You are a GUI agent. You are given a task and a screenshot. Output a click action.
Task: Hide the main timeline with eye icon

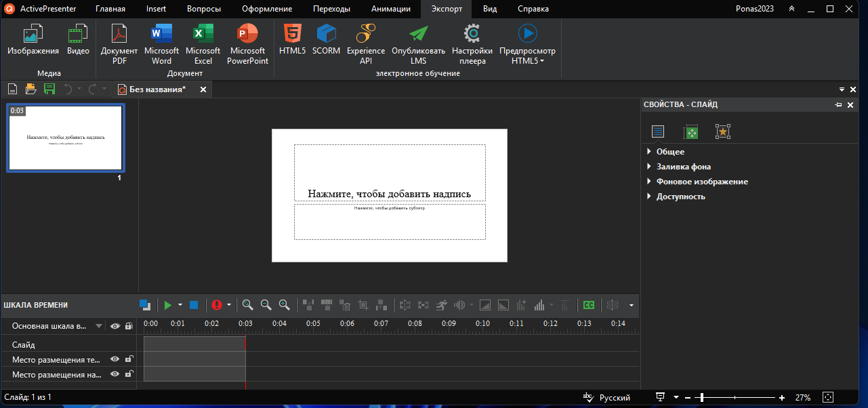coord(115,326)
